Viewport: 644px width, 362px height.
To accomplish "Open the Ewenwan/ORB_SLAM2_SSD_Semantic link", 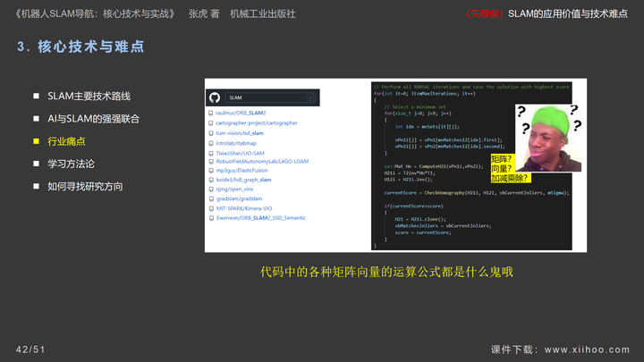I will point(261,218).
